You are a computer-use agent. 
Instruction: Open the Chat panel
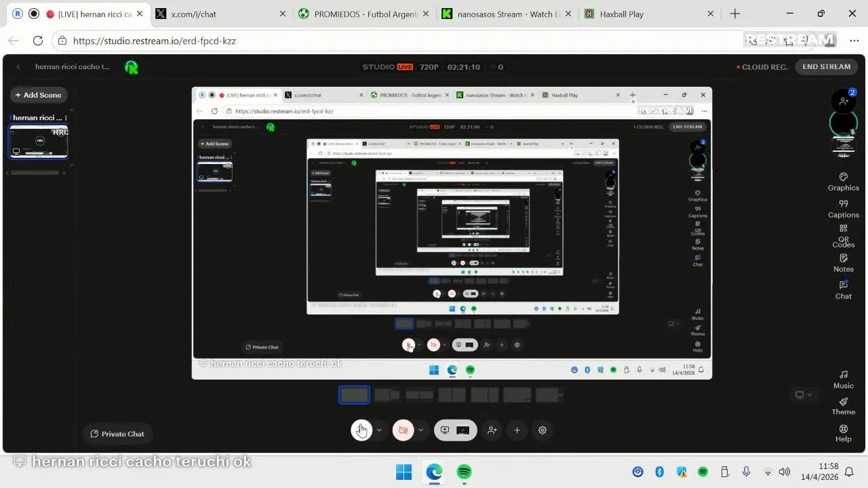coord(843,290)
